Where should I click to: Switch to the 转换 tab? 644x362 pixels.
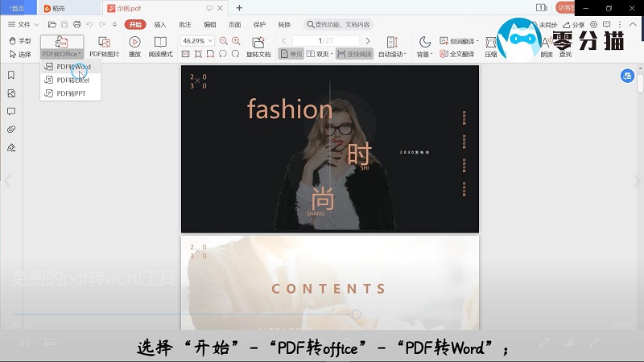284,25
